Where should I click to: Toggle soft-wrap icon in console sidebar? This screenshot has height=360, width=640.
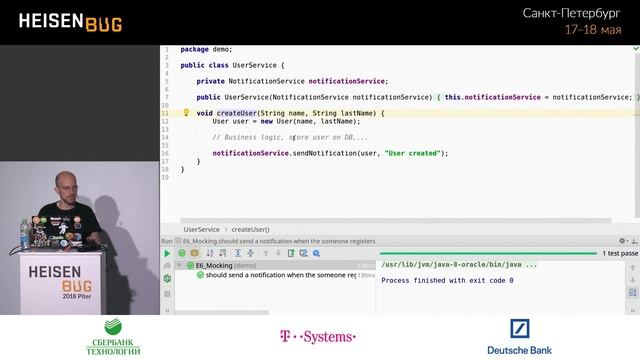click(633, 292)
